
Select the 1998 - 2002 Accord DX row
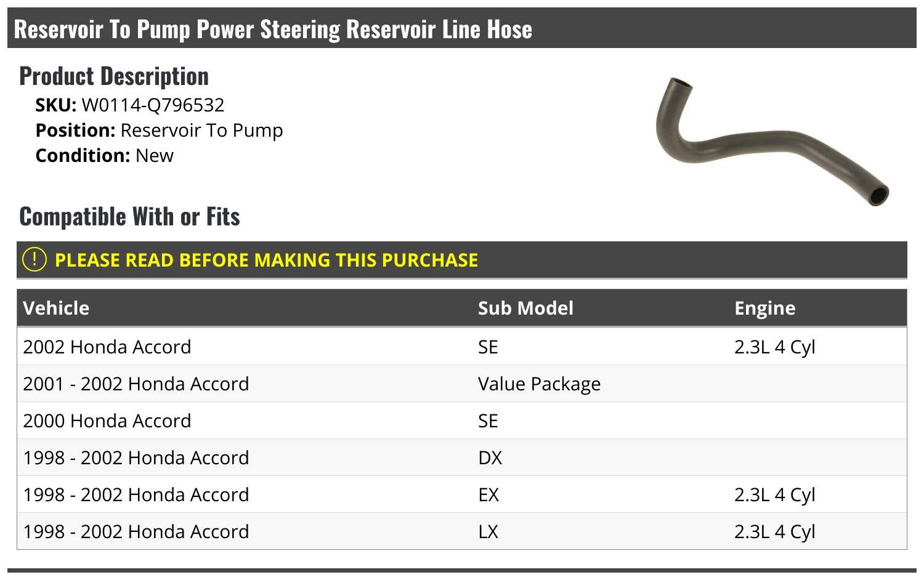click(x=136, y=457)
